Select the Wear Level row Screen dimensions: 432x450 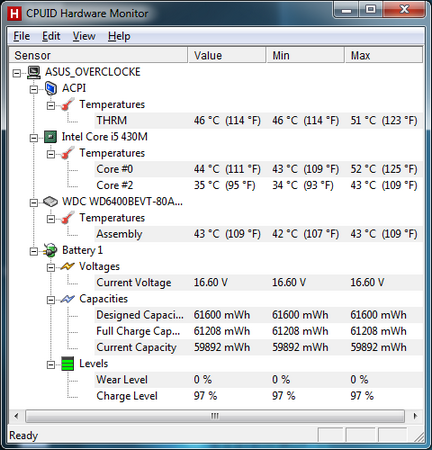[x=259, y=380]
